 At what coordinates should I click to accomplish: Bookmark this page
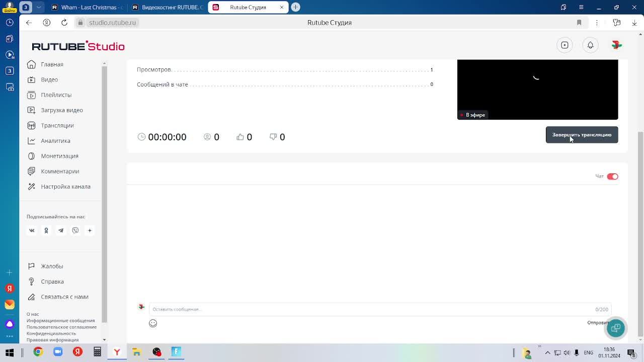point(579,23)
